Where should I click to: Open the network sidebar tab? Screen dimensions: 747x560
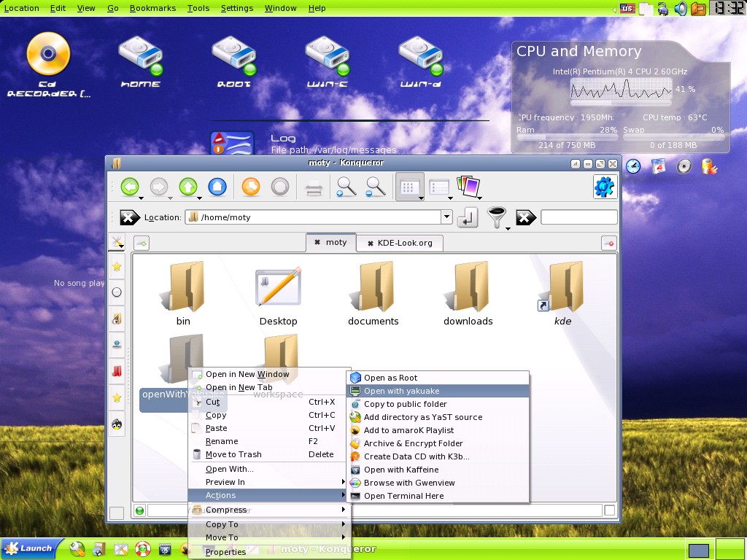117,344
